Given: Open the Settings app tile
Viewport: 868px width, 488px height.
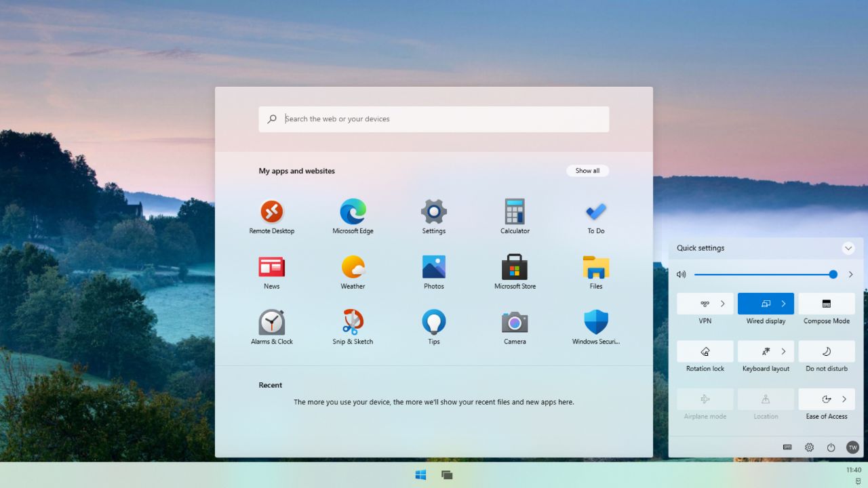Looking at the screenshot, I should tap(434, 217).
